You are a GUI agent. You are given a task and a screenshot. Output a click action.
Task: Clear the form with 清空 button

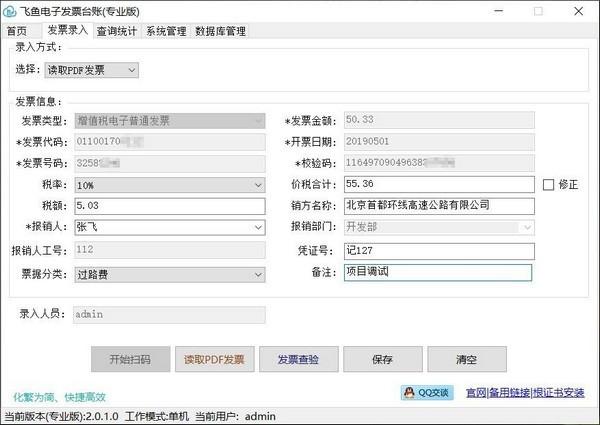coord(467,359)
